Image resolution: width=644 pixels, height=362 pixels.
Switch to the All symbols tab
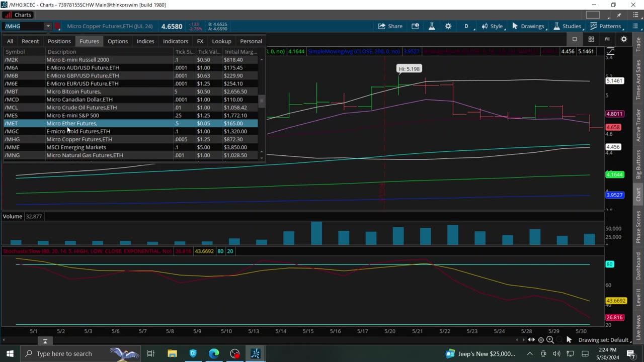10,41
